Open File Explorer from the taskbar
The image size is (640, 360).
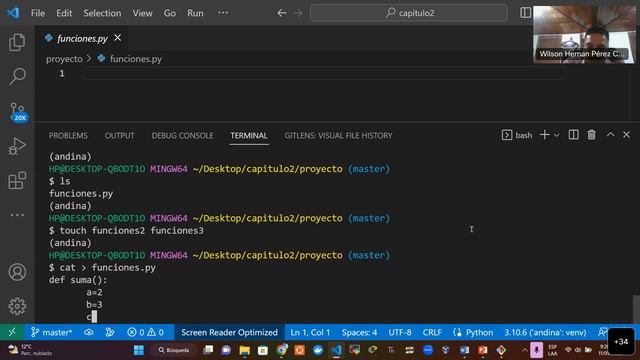coord(244,350)
